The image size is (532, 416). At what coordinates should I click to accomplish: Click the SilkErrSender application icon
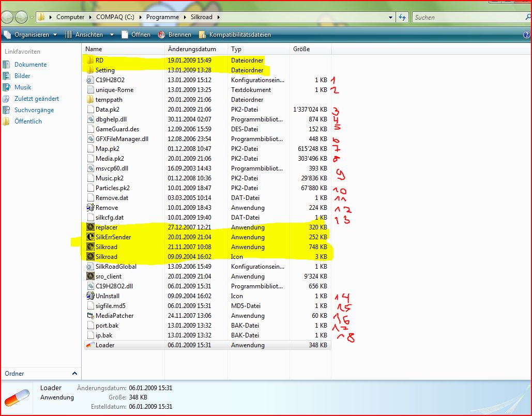(x=90, y=237)
